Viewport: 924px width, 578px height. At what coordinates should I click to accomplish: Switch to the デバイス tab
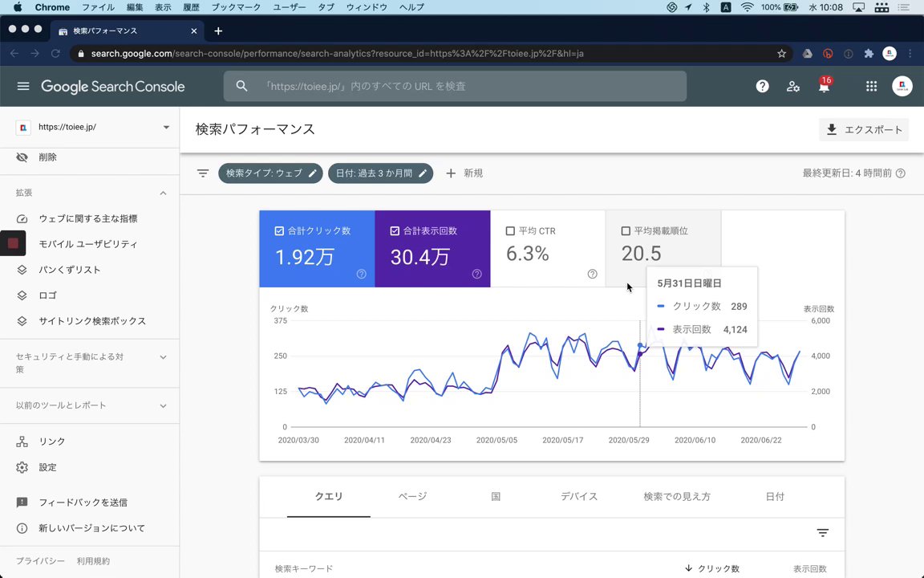(x=579, y=497)
